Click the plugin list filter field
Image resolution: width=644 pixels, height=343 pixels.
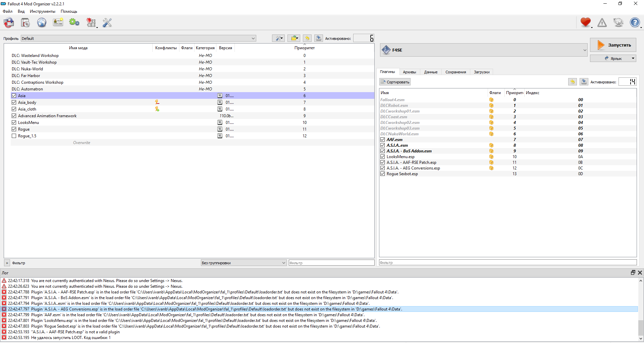click(x=507, y=263)
